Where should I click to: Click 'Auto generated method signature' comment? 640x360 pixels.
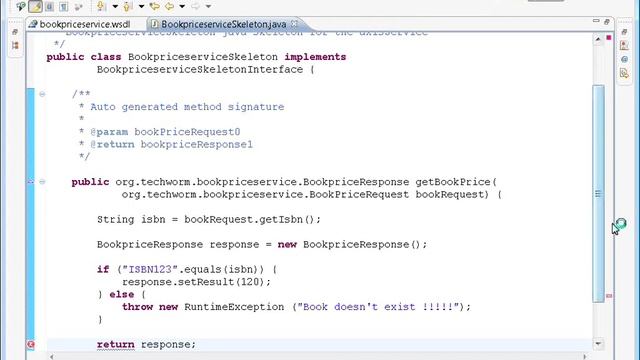tap(187, 107)
